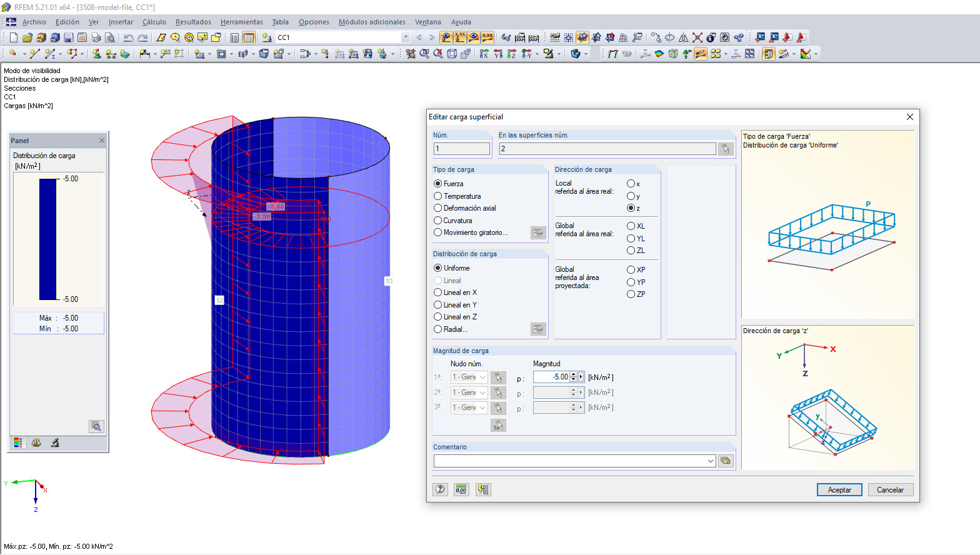Open the Resultados menu

pos(193,22)
